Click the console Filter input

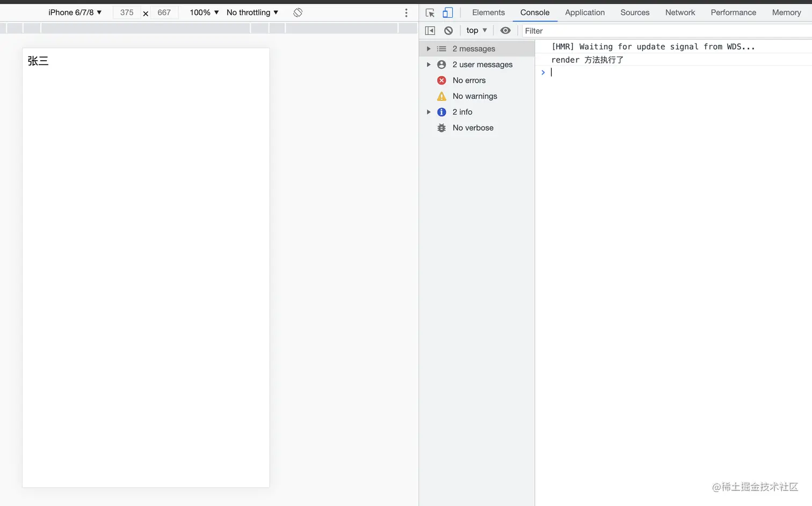666,31
